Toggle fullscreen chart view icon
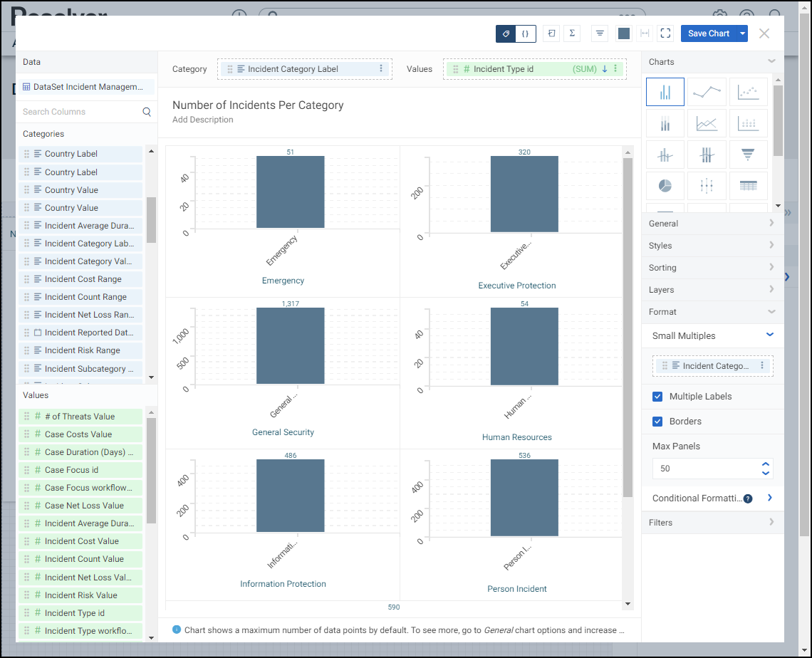The image size is (812, 658). (x=665, y=33)
